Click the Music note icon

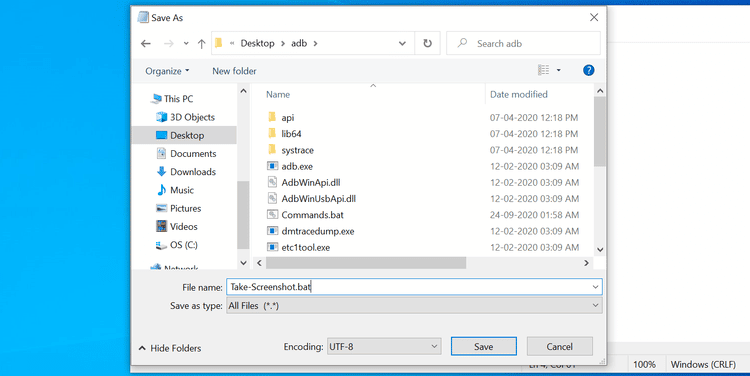point(162,190)
